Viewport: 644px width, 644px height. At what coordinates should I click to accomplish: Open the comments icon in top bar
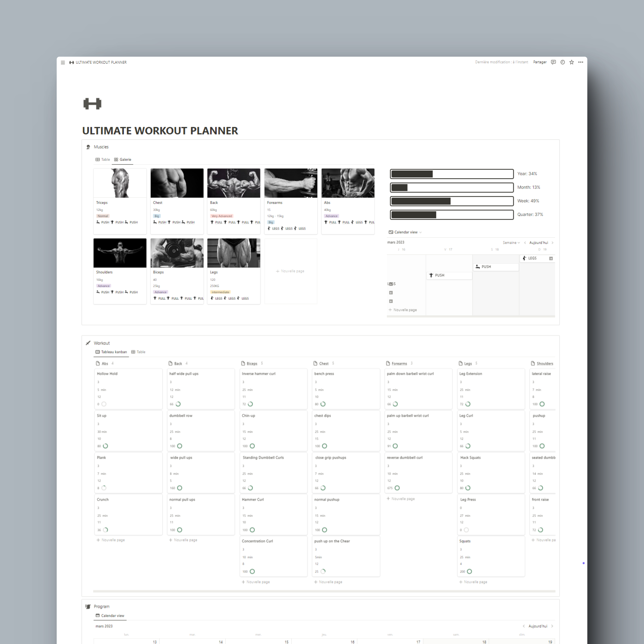click(553, 62)
